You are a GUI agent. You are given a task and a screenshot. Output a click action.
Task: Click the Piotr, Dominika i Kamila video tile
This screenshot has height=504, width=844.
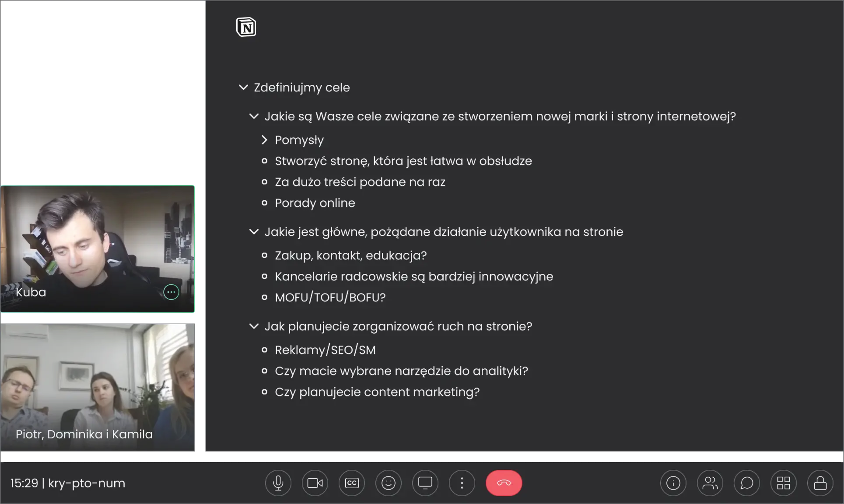[98, 387]
